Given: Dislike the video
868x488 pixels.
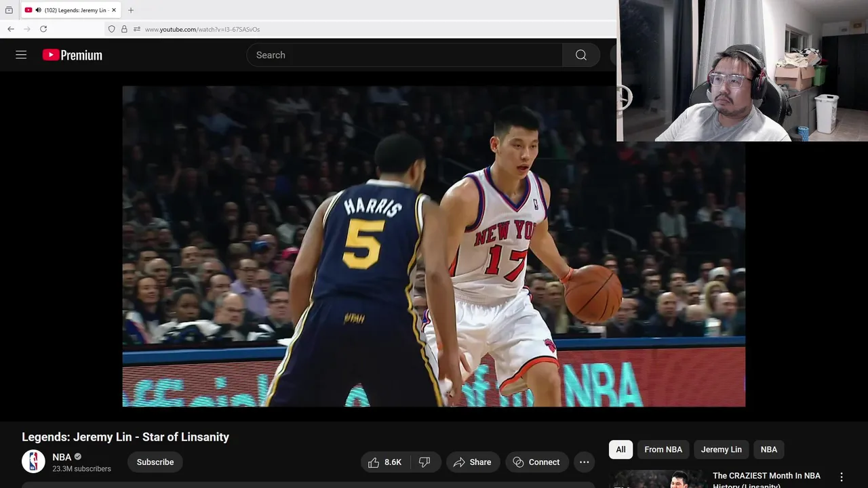Looking at the screenshot, I should pyautogui.click(x=425, y=462).
